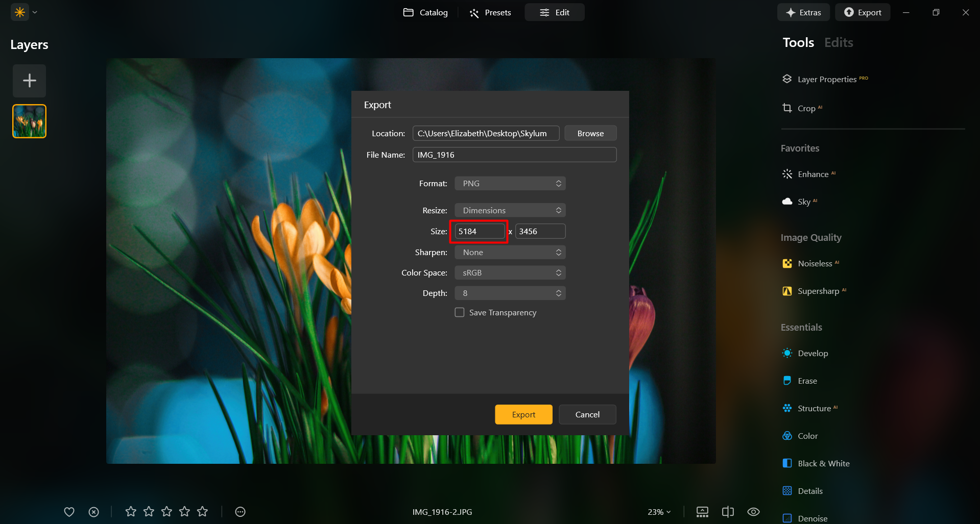Open the Color Space sRGB dropdown
This screenshot has height=524, width=980.
click(x=510, y=272)
